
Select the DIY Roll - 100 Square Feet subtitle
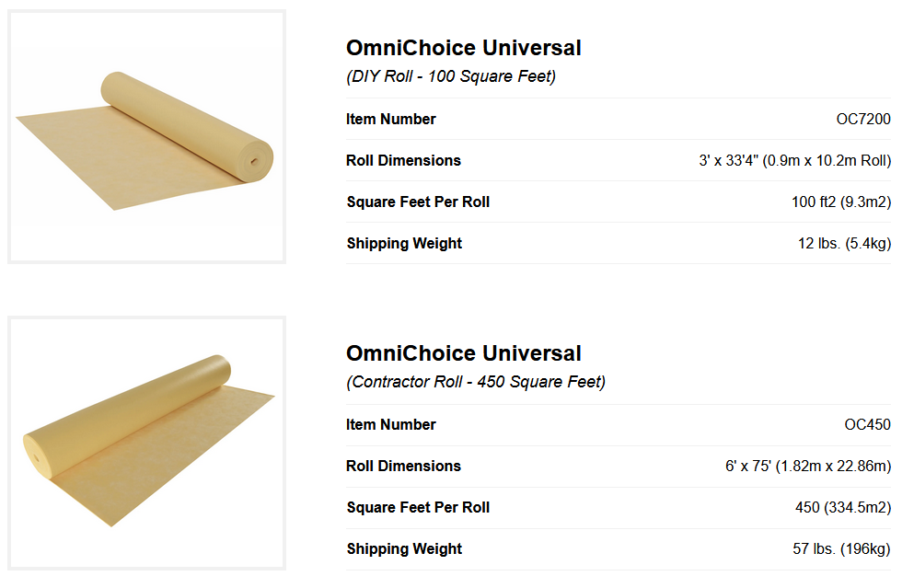[x=451, y=76]
